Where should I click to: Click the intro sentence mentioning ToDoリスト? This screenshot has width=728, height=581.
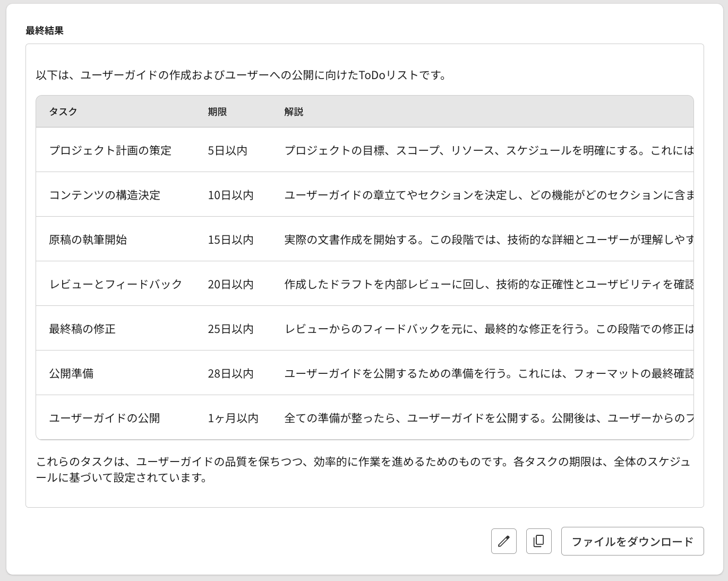point(242,75)
